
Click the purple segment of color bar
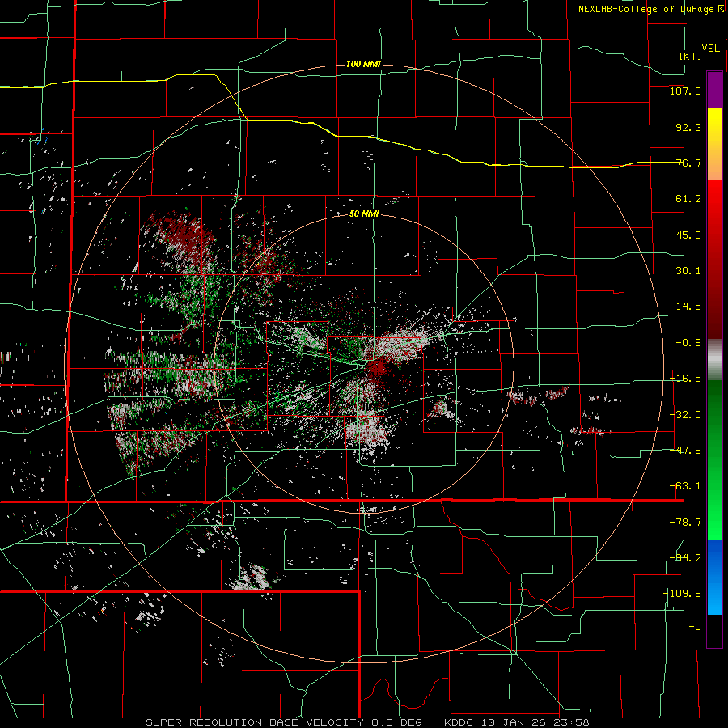coord(714,90)
